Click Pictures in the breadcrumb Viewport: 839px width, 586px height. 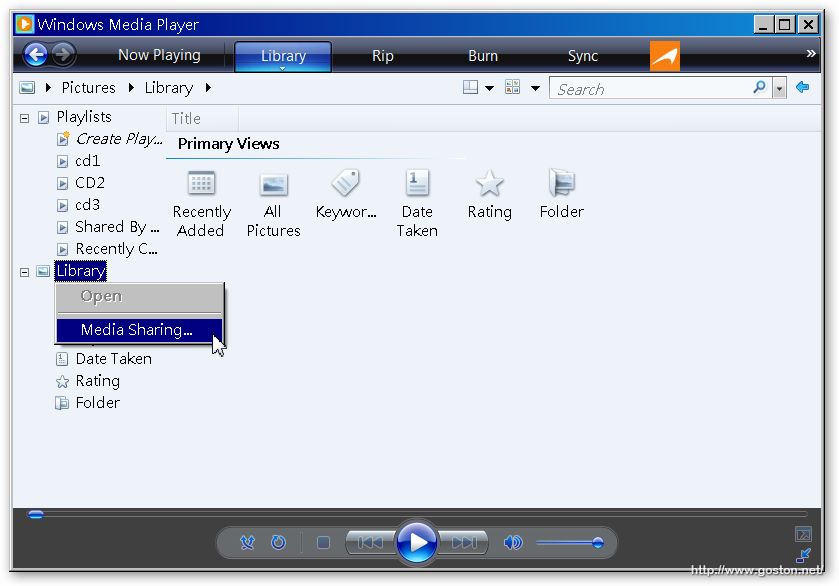pyautogui.click(x=88, y=87)
